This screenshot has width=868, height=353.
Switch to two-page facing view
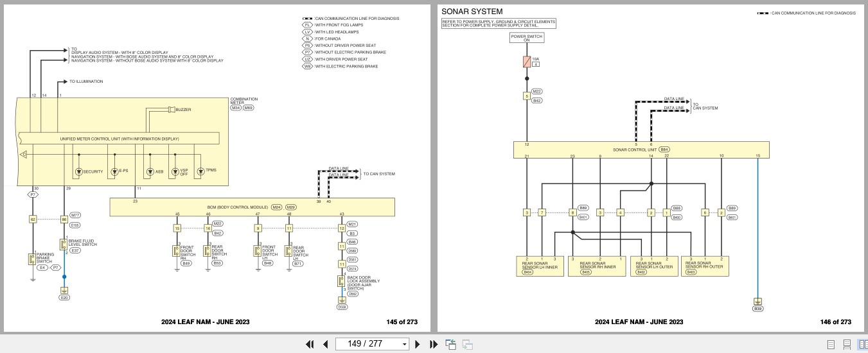pyautogui.click(x=863, y=345)
